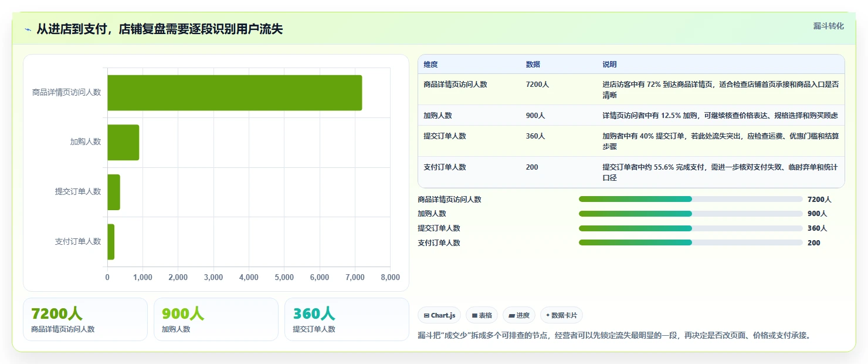Click the 维度 column header
This screenshot has width=868, height=364.
click(430, 65)
